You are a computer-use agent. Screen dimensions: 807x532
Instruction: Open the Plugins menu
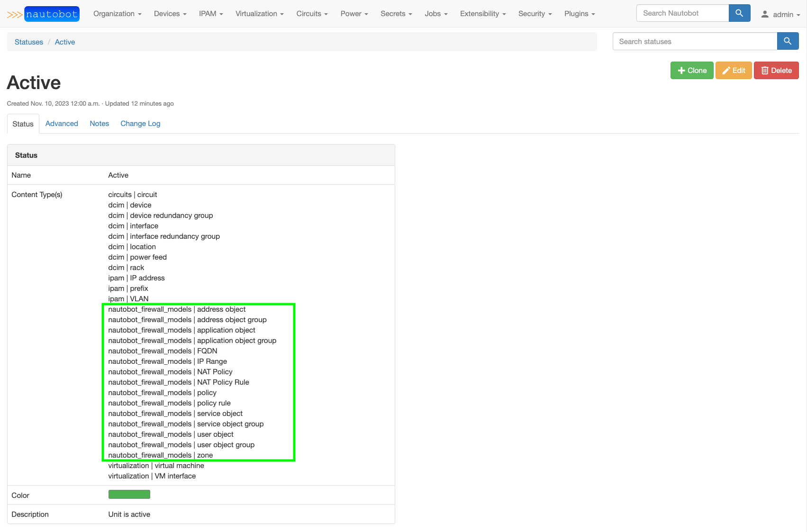tap(579, 14)
